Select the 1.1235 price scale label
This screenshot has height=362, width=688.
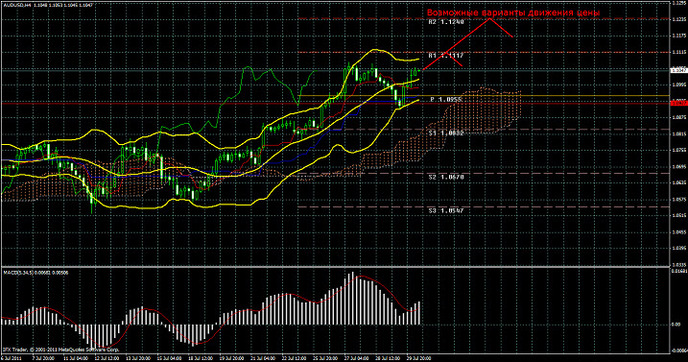pyautogui.click(x=679, y=19)
